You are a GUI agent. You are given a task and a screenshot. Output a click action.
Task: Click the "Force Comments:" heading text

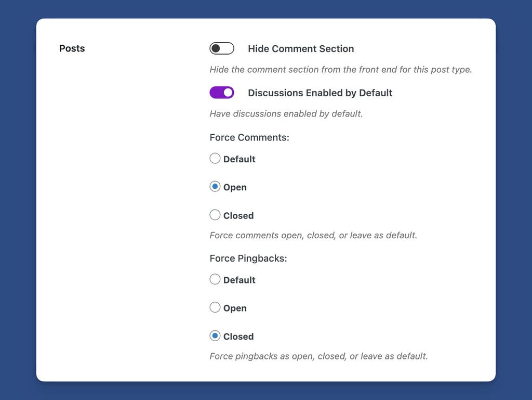249,137
